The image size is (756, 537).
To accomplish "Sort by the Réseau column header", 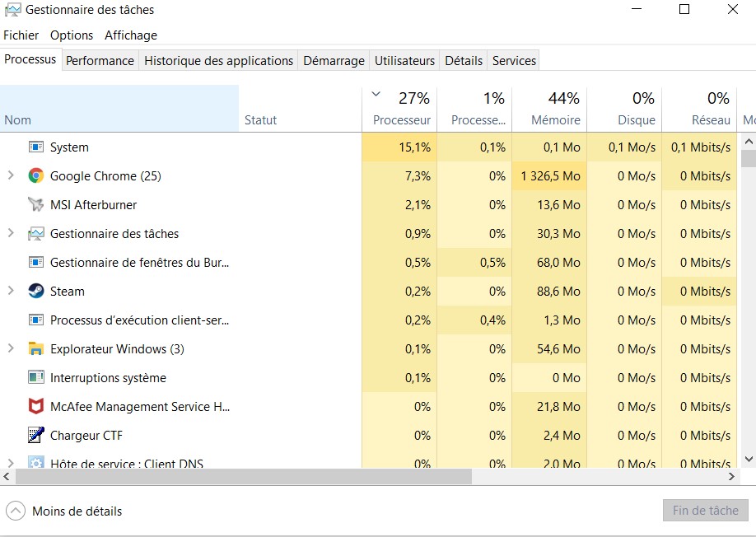I will pyautogui.click(x=699, y=109).
